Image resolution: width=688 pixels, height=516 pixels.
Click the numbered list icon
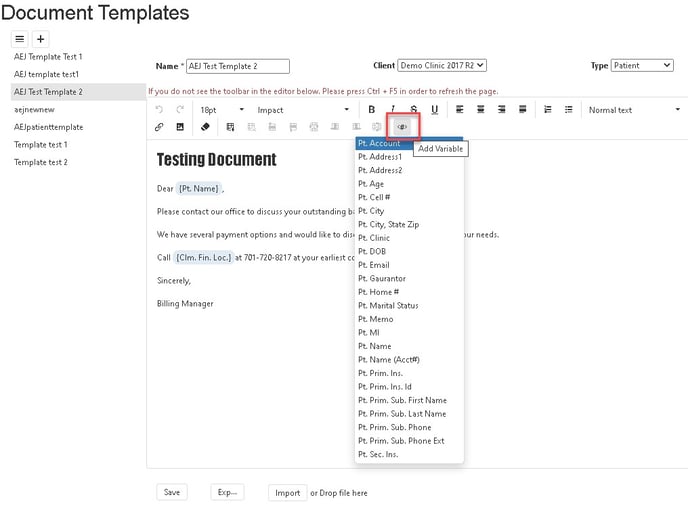point(547,109)
